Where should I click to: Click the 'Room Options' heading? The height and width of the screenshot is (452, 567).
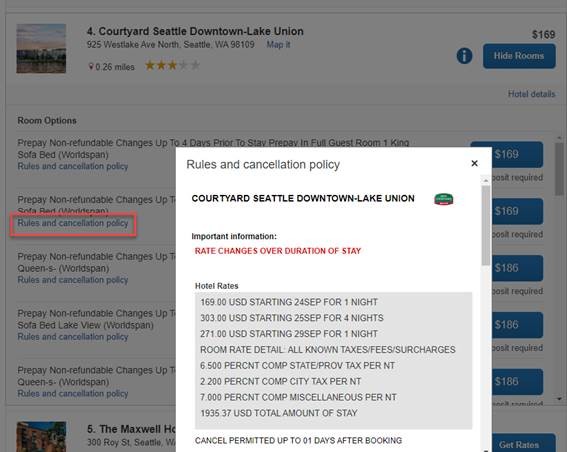(47, 120)
